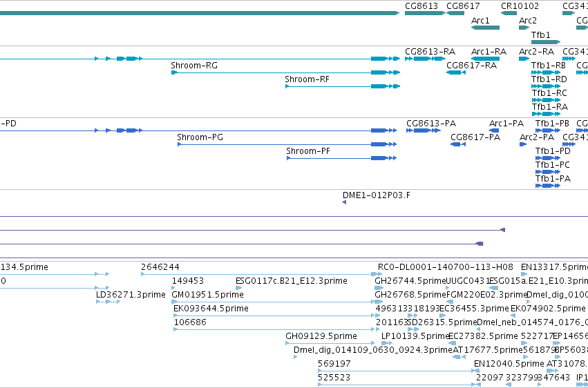
Task: Click the Tfb1-RA transcript label
Action: (549, 107)
